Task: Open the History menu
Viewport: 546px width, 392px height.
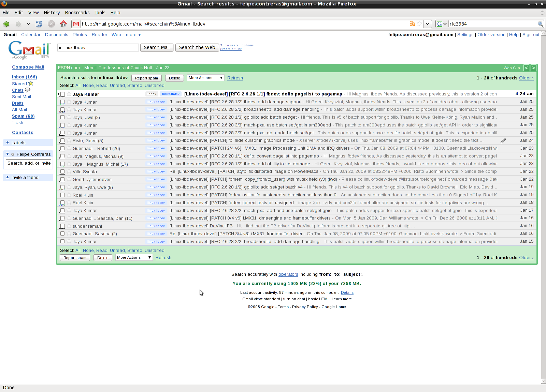Action: tap(52, 13)
